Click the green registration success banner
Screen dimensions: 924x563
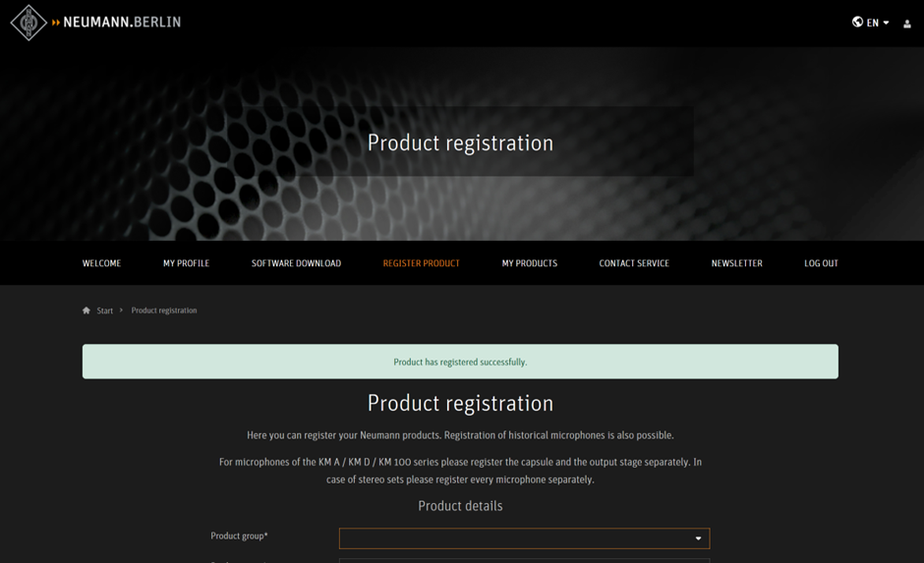click(x=460, y=362)
